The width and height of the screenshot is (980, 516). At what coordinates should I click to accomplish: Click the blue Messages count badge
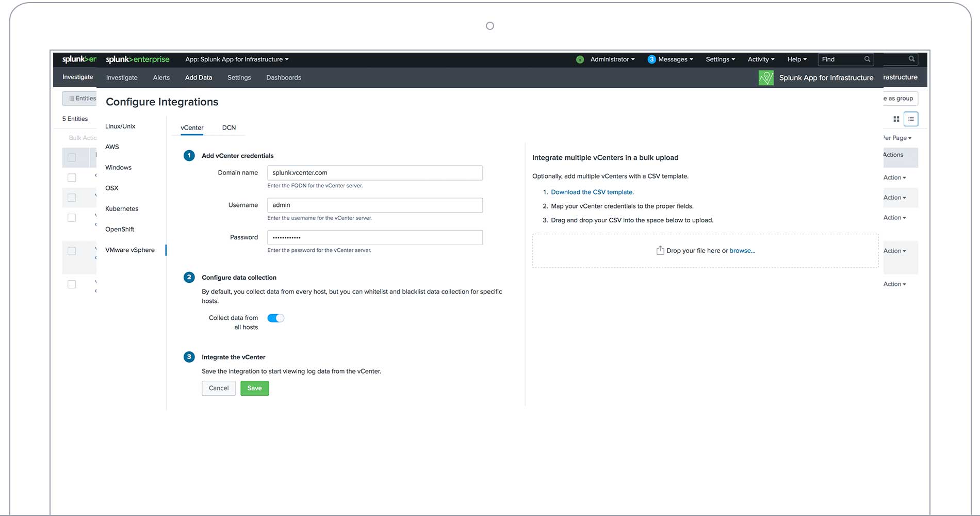(651, 59)
